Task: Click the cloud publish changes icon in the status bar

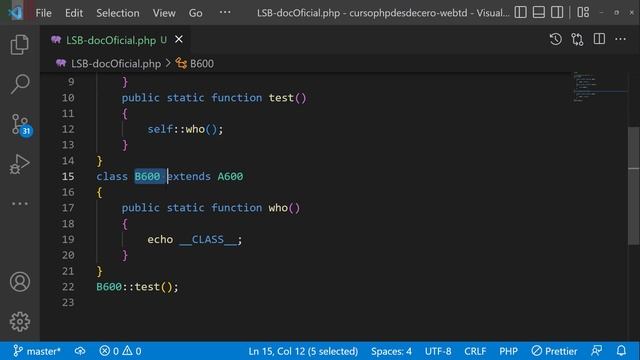Action: pos(80,351)
